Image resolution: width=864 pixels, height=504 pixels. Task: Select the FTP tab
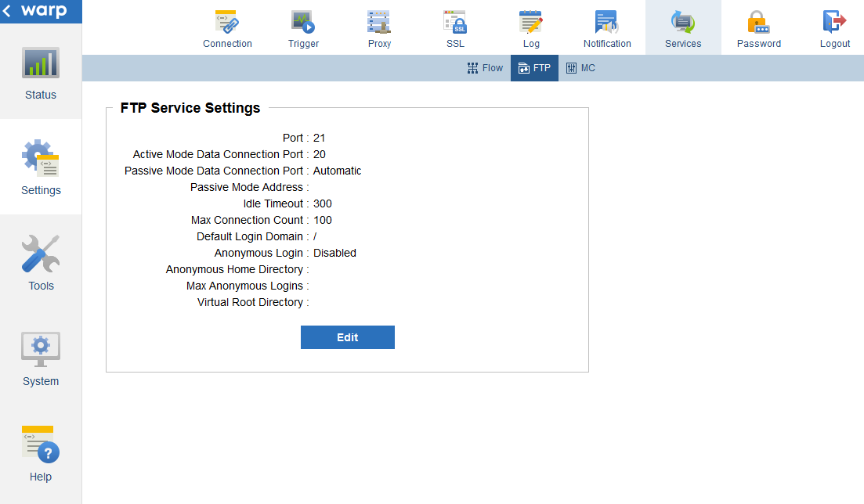coord(534,67)
